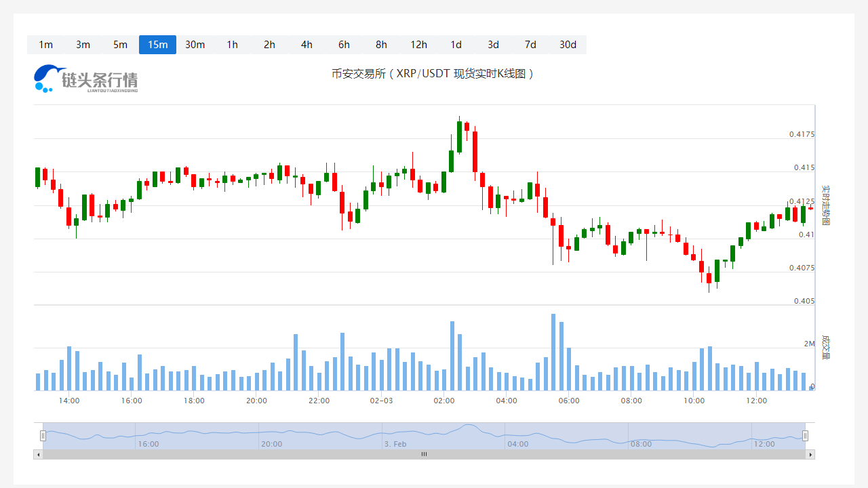
Task: Switch to the 12h interval tab
Action: coord(418,45)
